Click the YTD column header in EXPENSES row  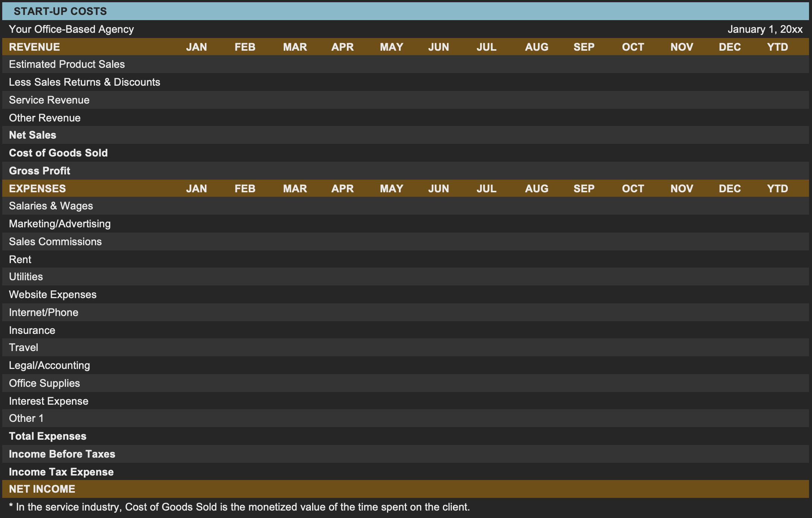click(x=777, y=189)
